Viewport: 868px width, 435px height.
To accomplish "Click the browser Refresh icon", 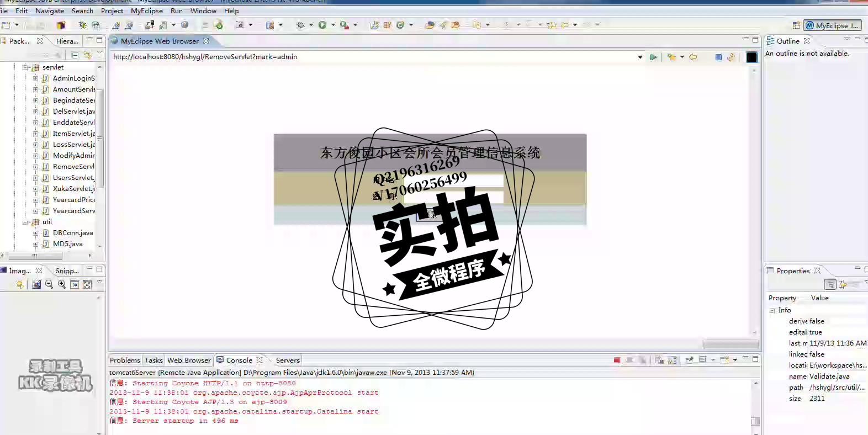I will point(731,57).
